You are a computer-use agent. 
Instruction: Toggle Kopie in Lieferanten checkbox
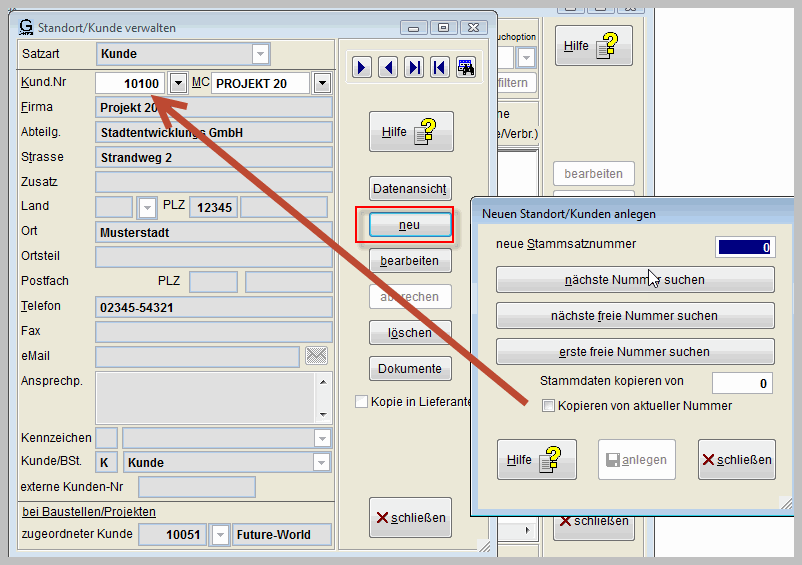click(362, 402)
